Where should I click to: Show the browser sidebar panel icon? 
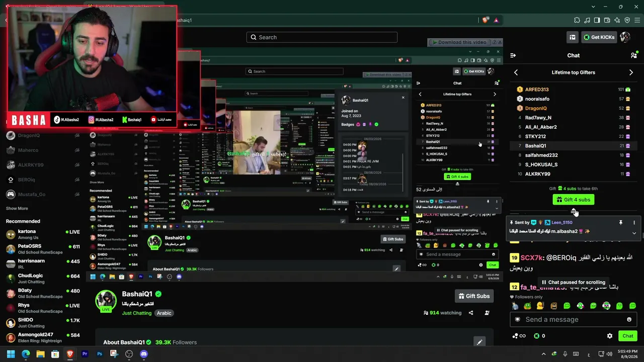[x=597, y=20]
